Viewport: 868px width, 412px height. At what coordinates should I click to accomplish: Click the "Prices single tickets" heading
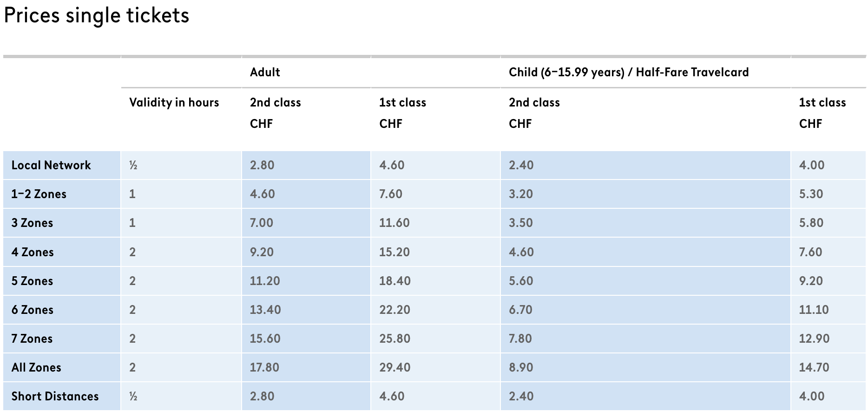97,16
